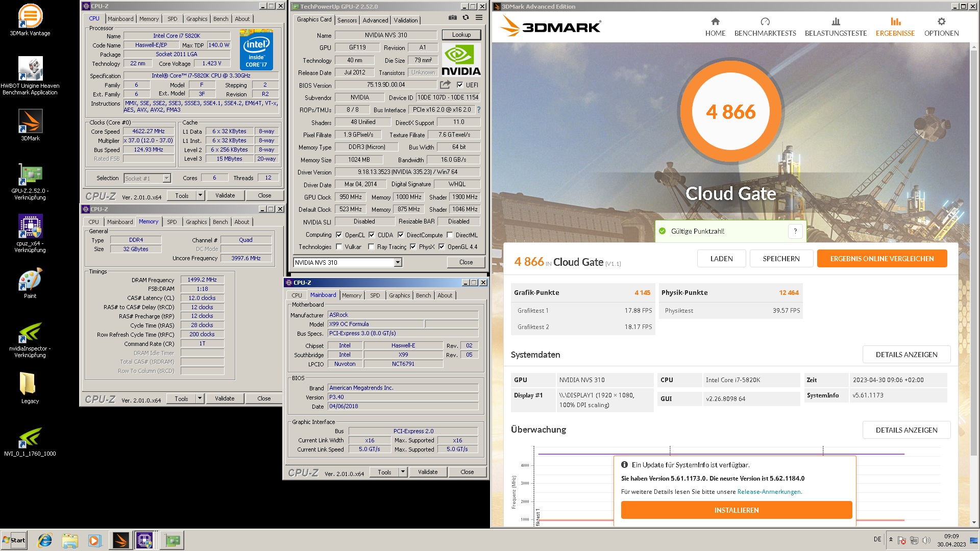The image size is (980, 551).
Task: Expand Tools dropdown arrow in Memory CPU-Z window
Action: pyautogui.click(x=200, y=398)
